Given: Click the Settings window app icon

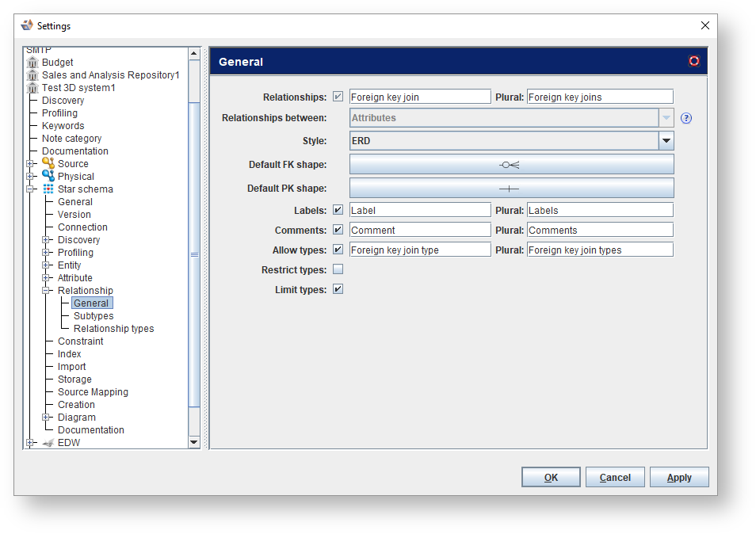Looking at the screenshot, I should (27, 25).
